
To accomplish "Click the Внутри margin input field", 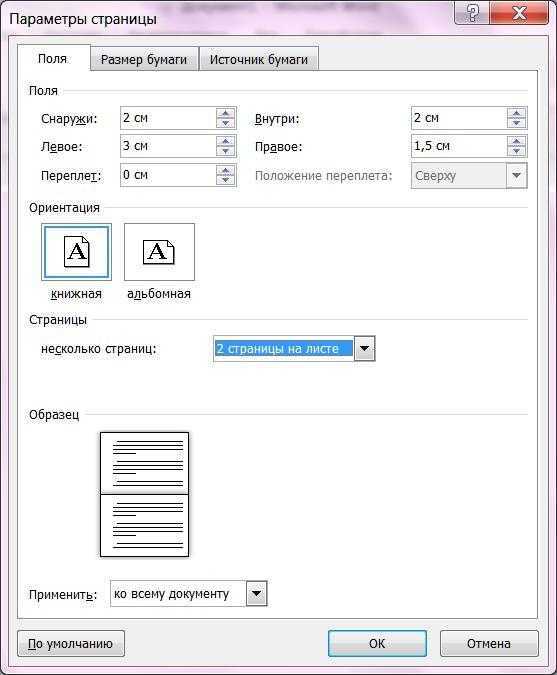I will (459, 118).
